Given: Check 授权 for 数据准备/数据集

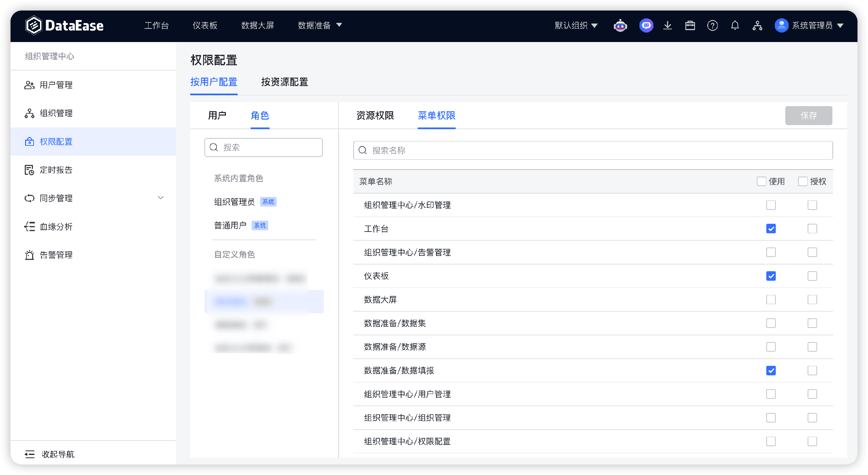Looking at the screenshot, I should [812, 323].
